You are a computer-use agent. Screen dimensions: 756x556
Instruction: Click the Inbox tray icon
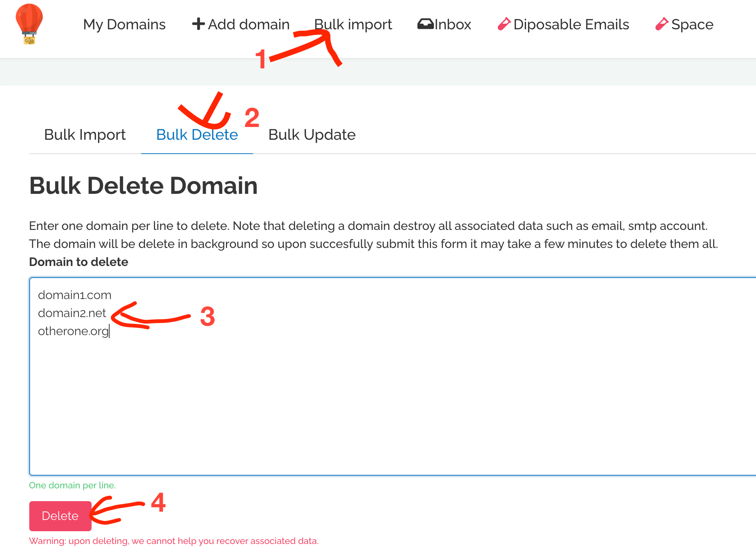[x=425, y=24]
